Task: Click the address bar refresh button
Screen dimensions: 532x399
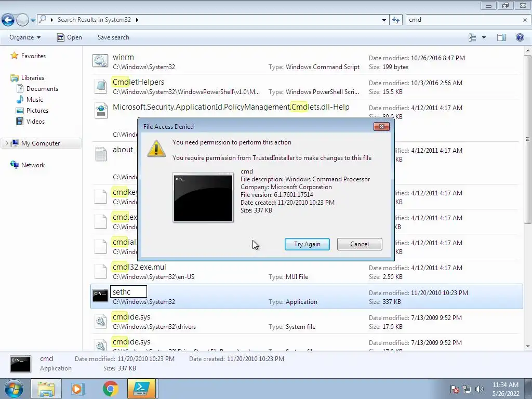Action: (x=396, y=20)
